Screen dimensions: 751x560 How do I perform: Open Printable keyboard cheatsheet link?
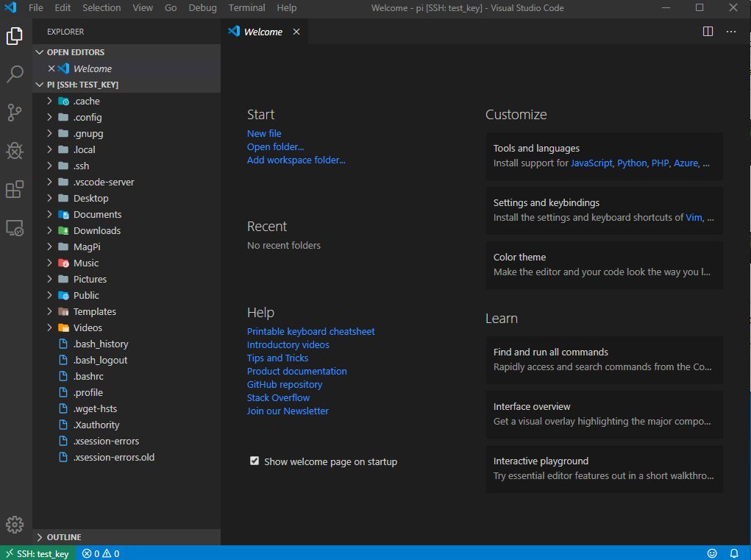click(x=311, y=331)
